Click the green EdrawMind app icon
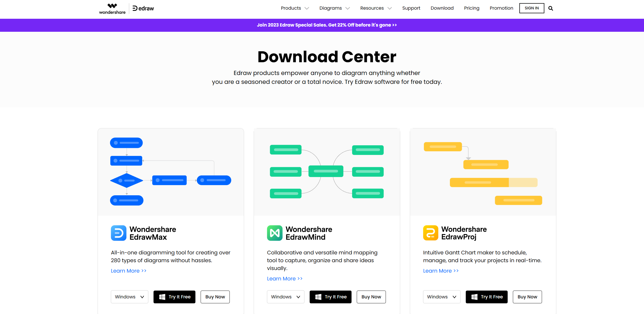The image size is (644, 314). [x=275, y=233]
